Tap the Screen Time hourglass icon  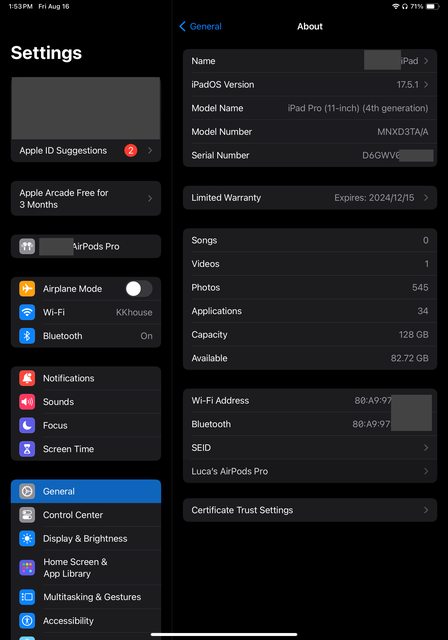(x=27, y=449)
